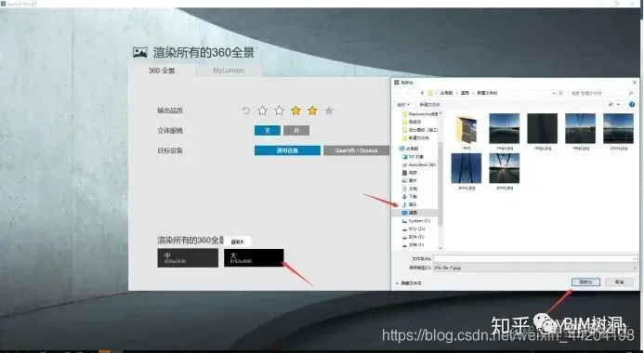
Task: Open 音乐 music in navigation pane
Action: [x=410, y=204]
